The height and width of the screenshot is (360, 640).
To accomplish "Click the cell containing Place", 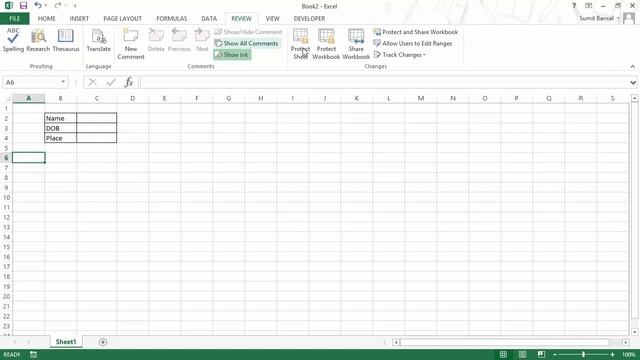I will click(60, 138).
